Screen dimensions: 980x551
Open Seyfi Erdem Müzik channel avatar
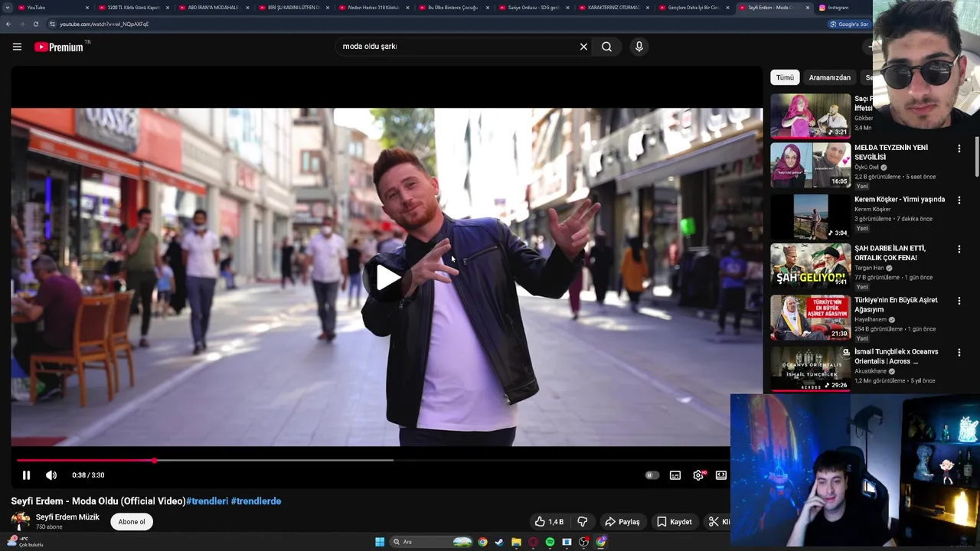tap(21, 521)
